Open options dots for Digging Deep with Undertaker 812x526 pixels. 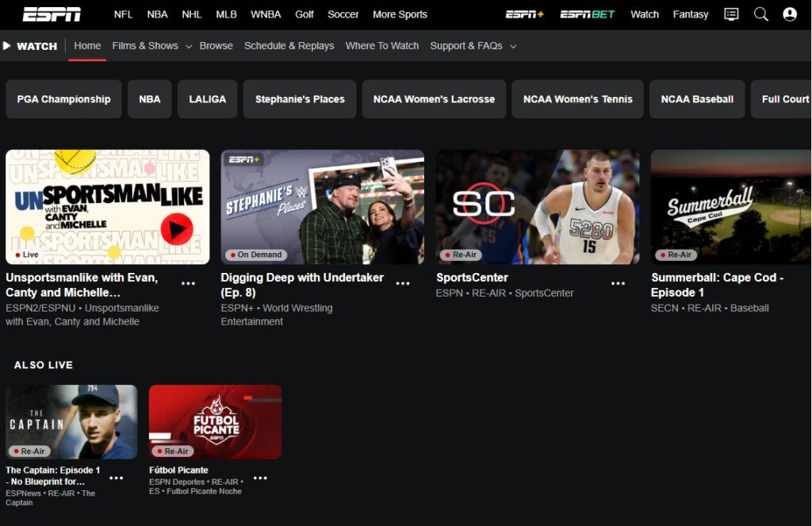[x=403, y=283]
